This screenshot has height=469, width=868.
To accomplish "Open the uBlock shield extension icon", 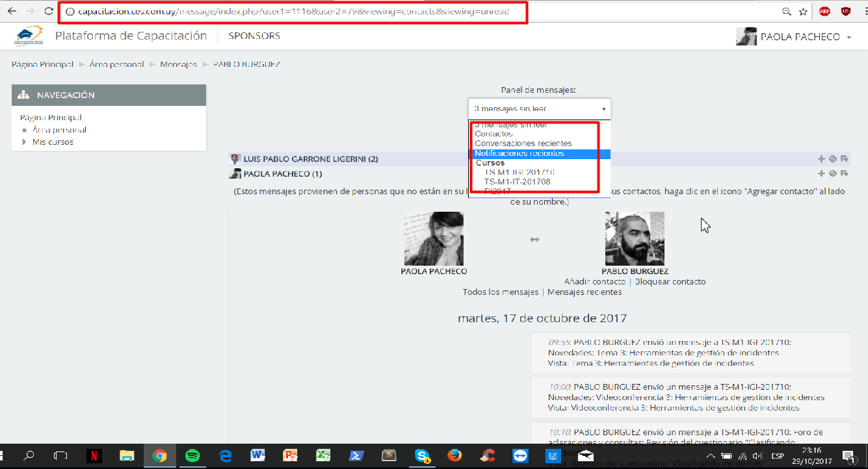I will click(846, 11).
